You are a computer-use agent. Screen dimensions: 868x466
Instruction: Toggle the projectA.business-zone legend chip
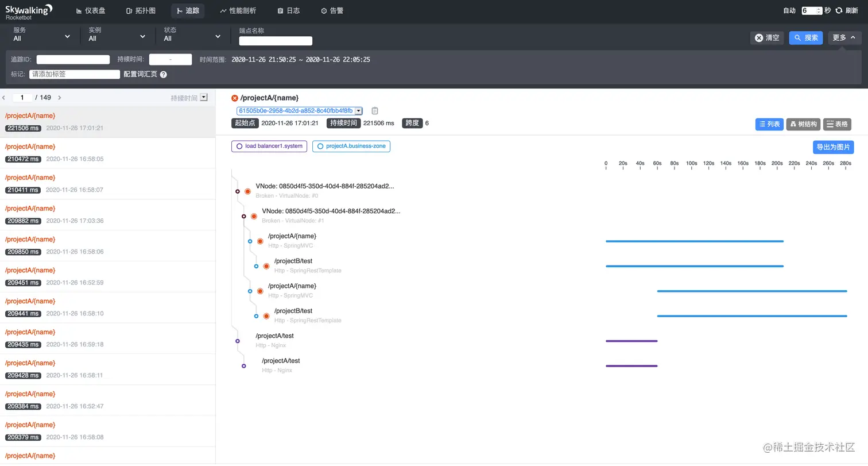[351, 147]
